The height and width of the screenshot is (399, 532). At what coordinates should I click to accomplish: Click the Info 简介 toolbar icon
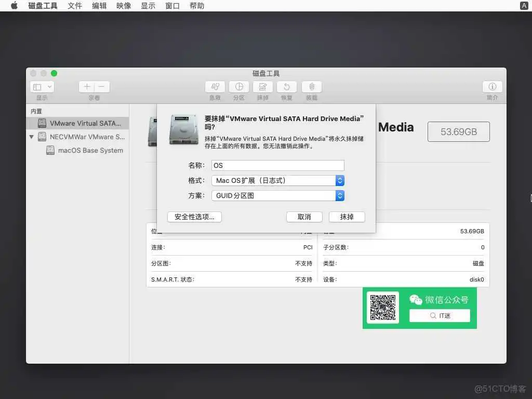[x=492, y=87]
